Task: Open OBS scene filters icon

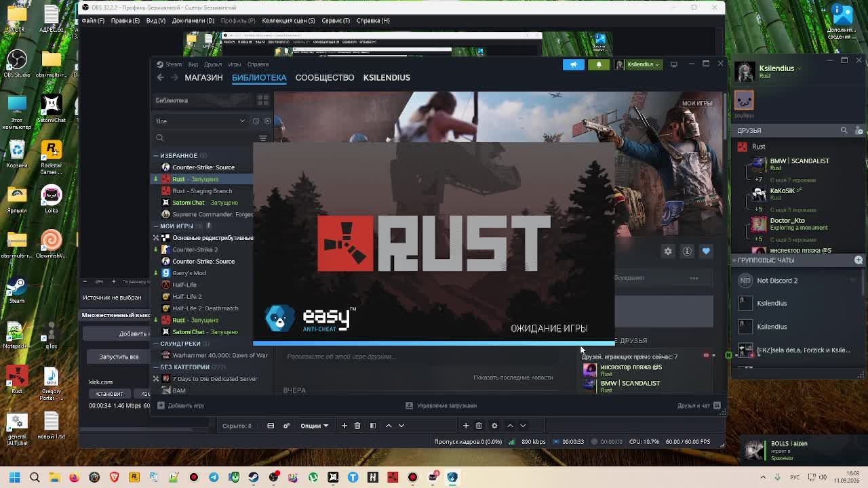Action: pos(372,426)
